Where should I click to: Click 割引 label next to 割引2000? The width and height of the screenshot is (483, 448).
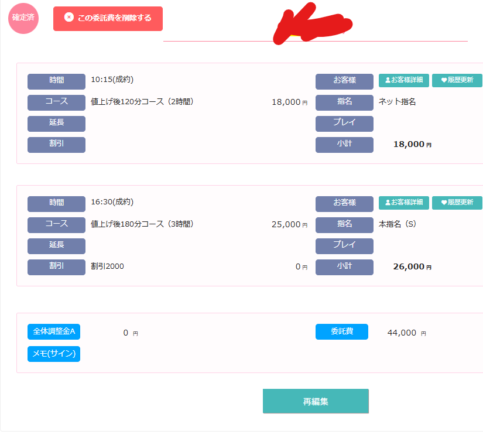pos(56,267)
